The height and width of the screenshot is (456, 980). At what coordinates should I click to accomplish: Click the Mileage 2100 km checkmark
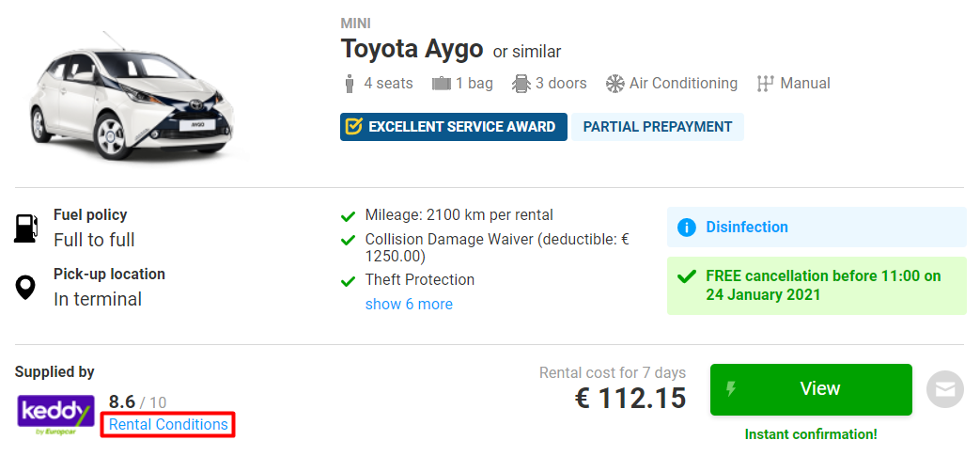pos(349,216)
